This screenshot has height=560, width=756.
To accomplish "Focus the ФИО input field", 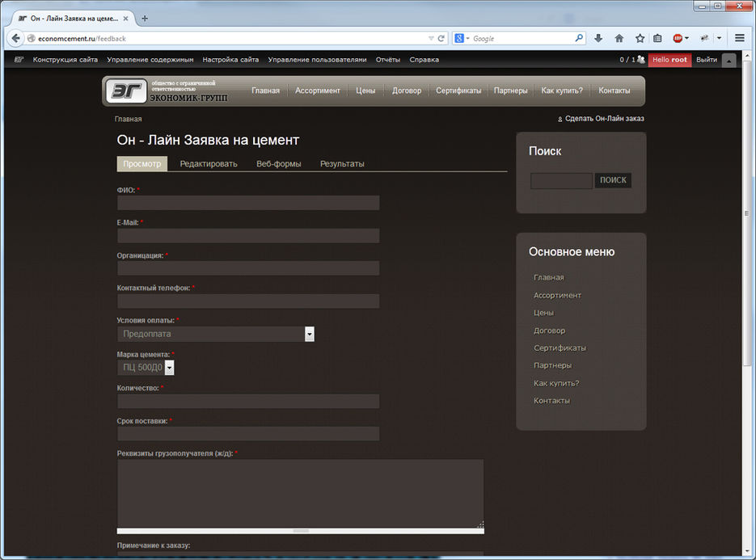I will (x=248, y=203).
